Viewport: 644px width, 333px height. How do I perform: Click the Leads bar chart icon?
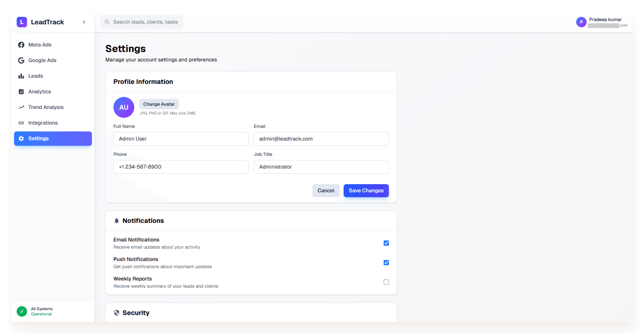(x=21, y=76)
